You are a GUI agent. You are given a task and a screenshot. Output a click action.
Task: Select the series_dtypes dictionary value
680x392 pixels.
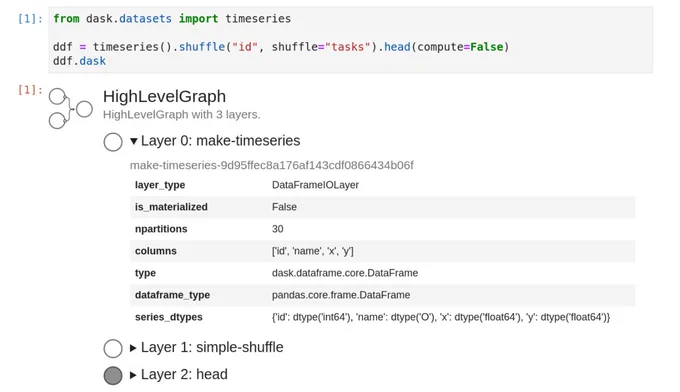pyautogui.click(x=441, y=317)
